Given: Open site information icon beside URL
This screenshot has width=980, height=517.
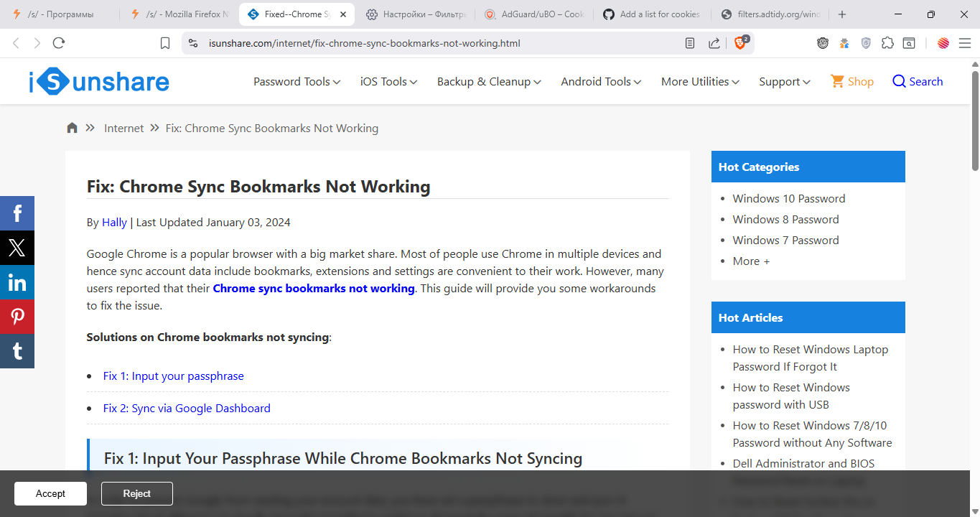Looking at the screenshot, I should coord(192,43).
